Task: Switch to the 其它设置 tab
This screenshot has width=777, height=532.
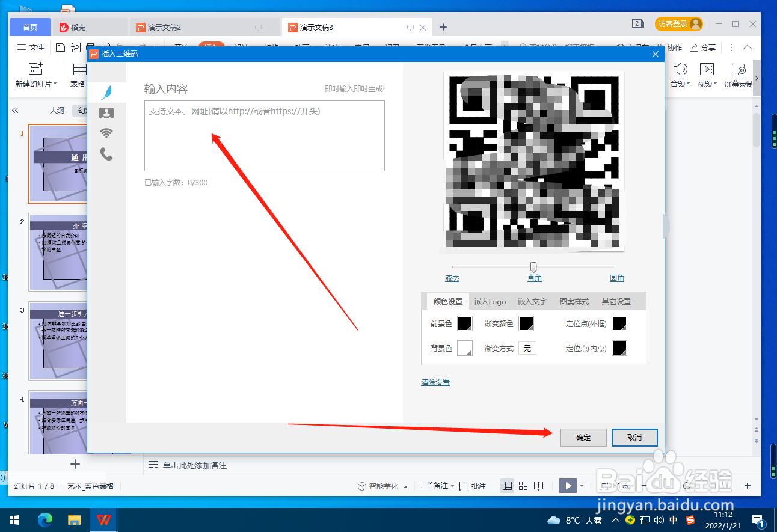Action: pyautogui.click(x=616, y=301)
